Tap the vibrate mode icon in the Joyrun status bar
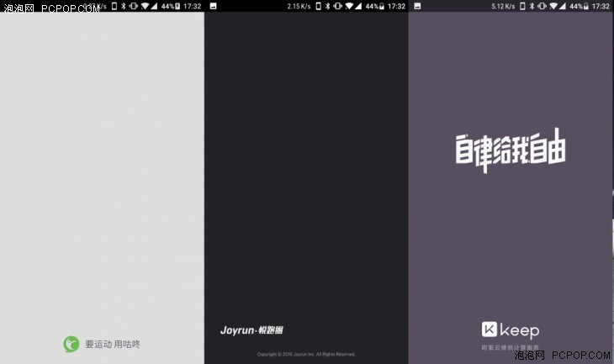Image resolution: width=614 pixels, height=364 pixels. coord(338,6)
